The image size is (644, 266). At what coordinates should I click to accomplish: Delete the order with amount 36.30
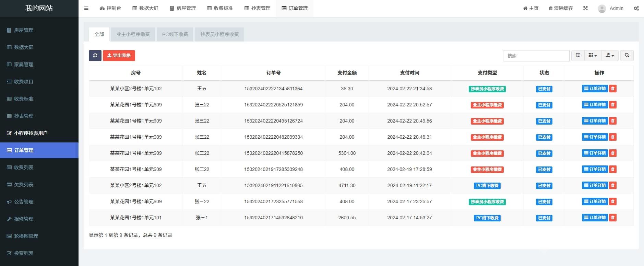click(613, 89)
